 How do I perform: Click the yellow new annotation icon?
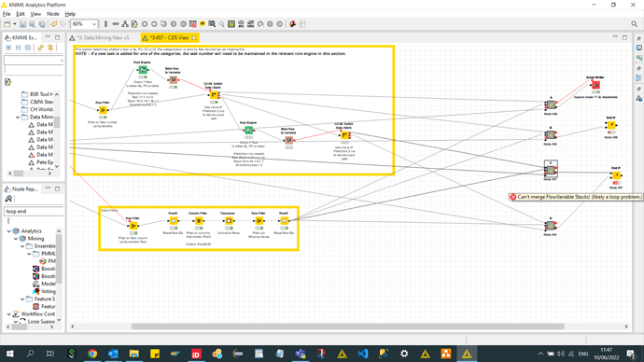[203, 24]
